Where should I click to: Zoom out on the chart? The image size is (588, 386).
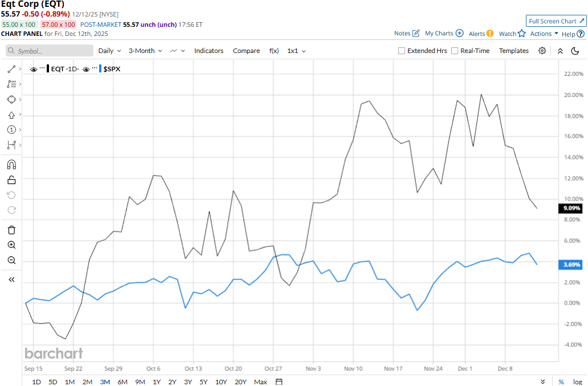pyautogui.click(x=11, y=260)
